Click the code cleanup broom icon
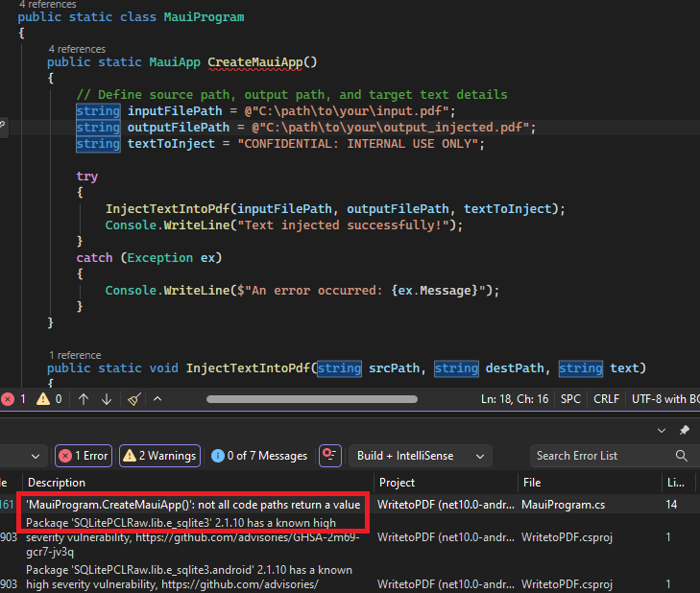 click(134, 399)
